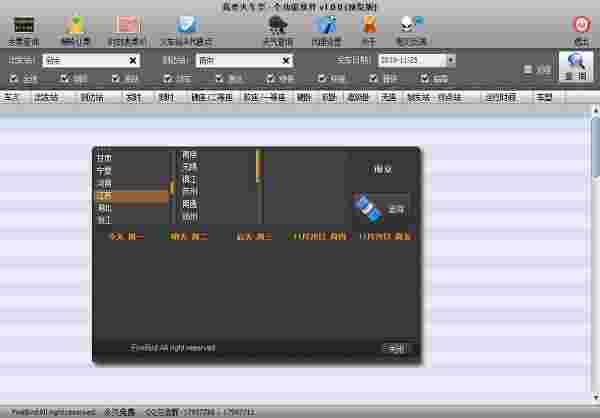600x418 pixels.
Task: Select the orange highlighted province in weather dialog
Action: click(x=132, y=196)
